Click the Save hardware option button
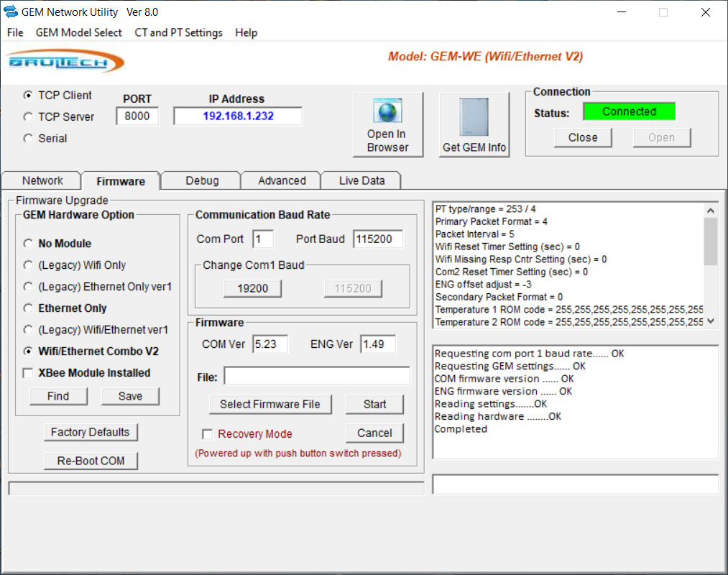The height and width of the screenshot is (575, 728). tap(130, 396)
